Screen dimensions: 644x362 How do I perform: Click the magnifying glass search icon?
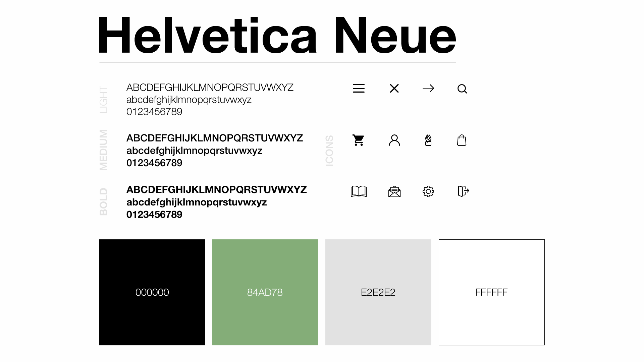(462, 89)
